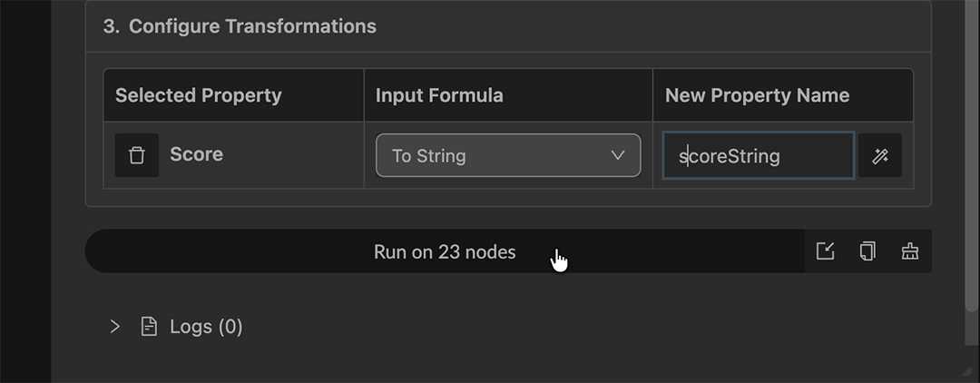Click the step number 3 in header
Screen dimensions: 980x383
click(x=111, y=26)
